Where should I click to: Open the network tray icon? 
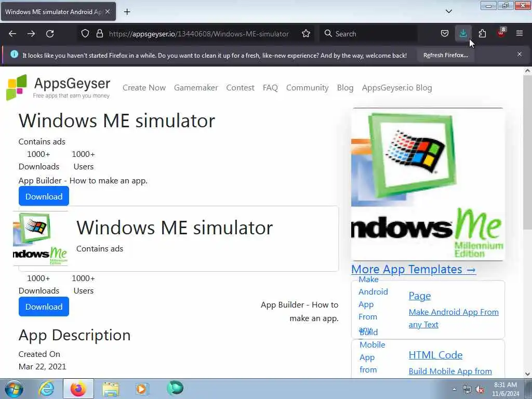click(x=467, y=390)
